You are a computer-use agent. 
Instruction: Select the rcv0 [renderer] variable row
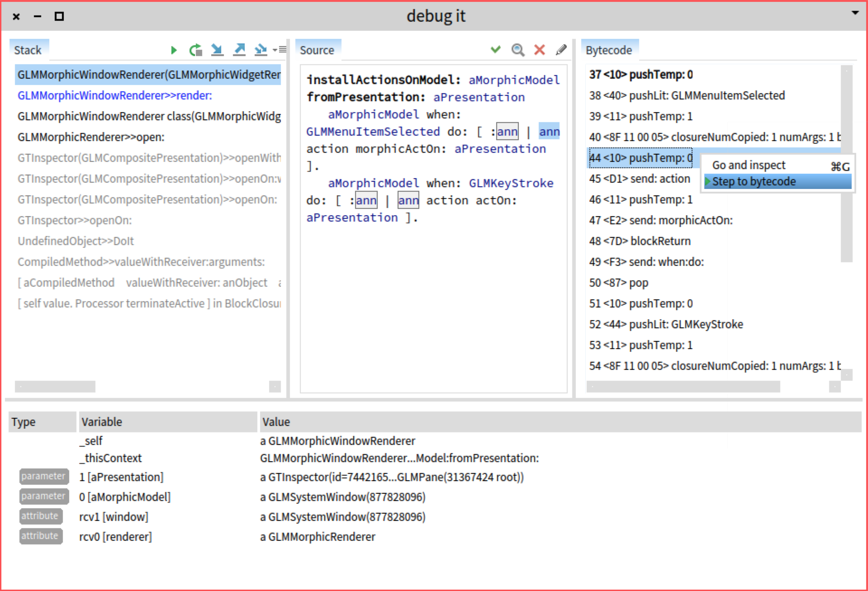115,537
